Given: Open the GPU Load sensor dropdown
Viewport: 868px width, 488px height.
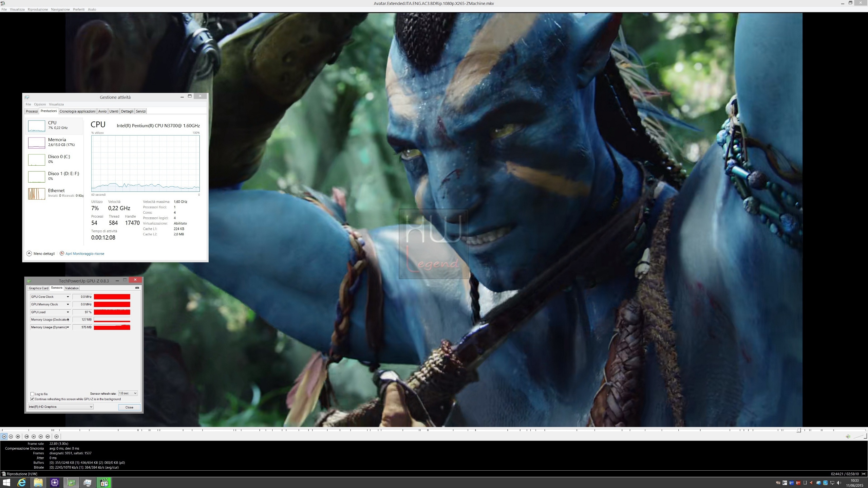Looking at the screenshot, I should click(68, 312).
